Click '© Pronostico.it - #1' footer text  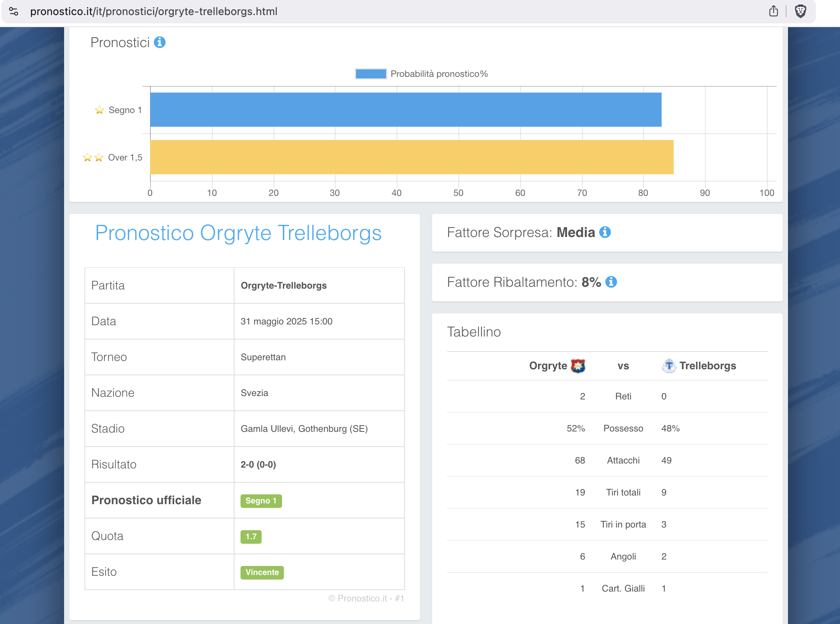point(366,599)
